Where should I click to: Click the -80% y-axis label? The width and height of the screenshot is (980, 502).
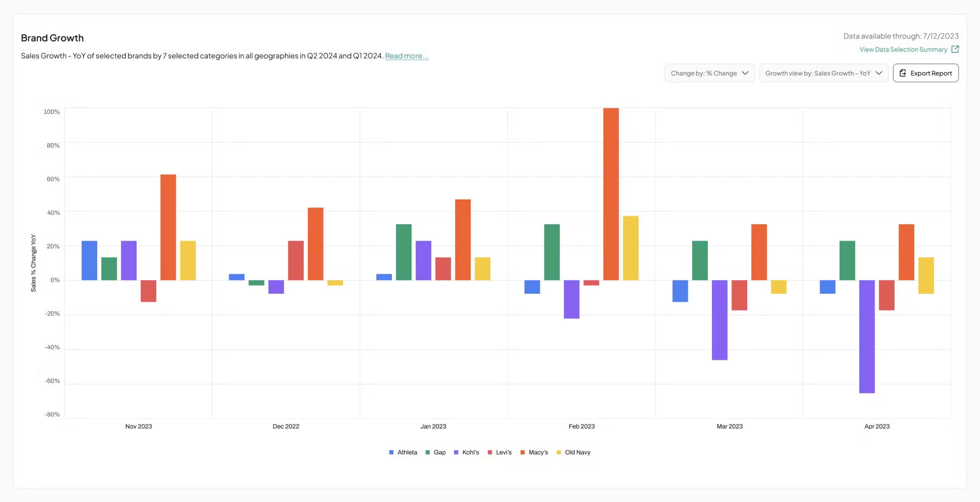tap(52, 414)
